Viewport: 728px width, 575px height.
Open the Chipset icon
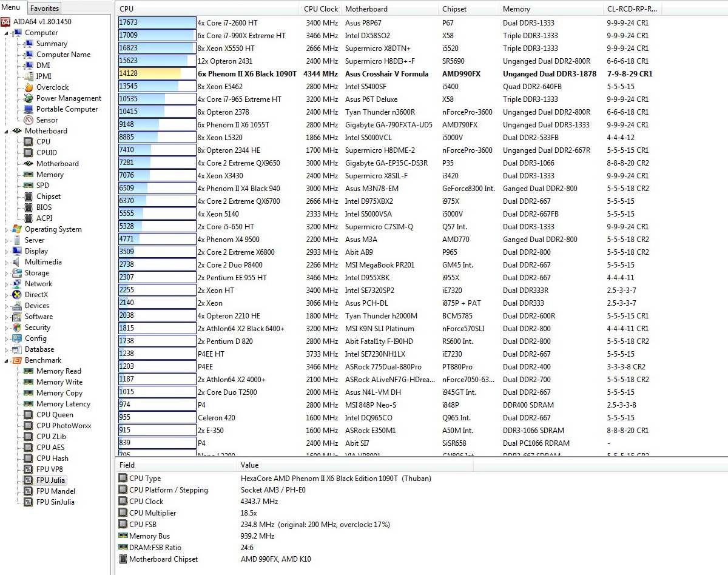[x=29, y=197]
